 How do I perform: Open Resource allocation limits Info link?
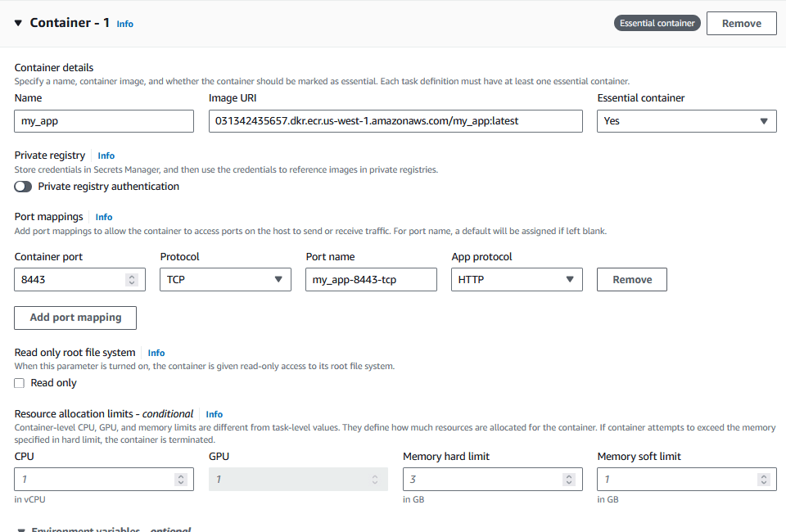coord(214,414)
